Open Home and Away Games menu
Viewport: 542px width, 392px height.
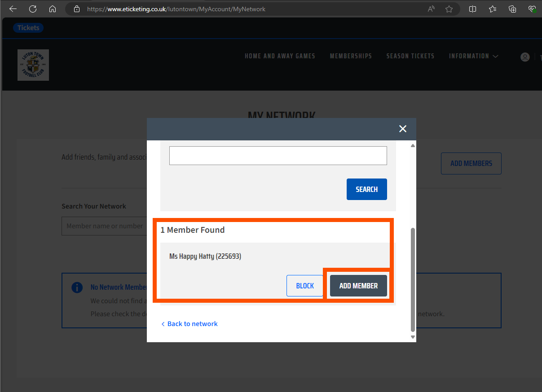280,56
